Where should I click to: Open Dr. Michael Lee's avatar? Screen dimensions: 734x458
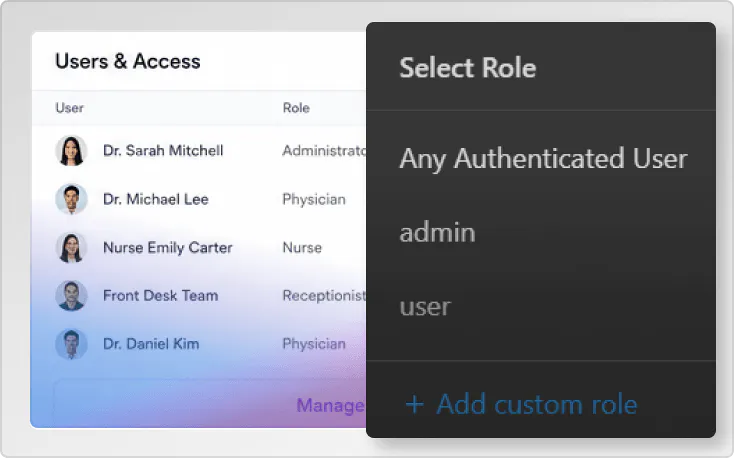tap(71, 199)
